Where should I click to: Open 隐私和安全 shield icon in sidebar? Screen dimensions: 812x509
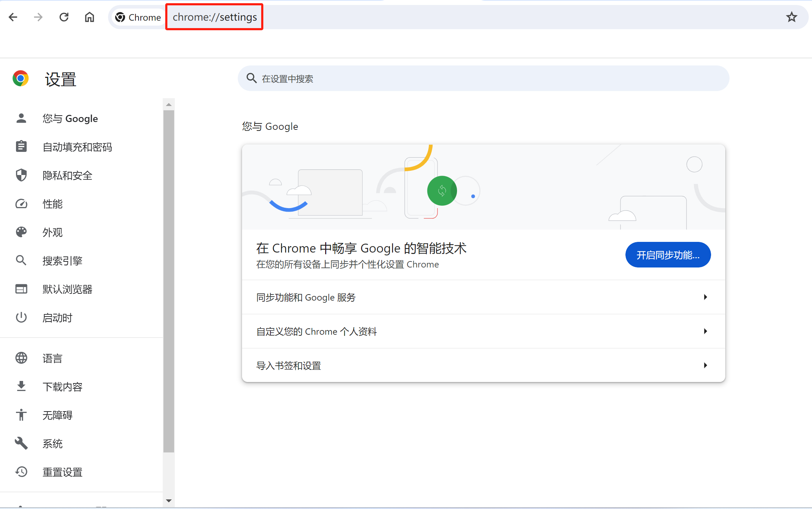(x=21, y=175)
